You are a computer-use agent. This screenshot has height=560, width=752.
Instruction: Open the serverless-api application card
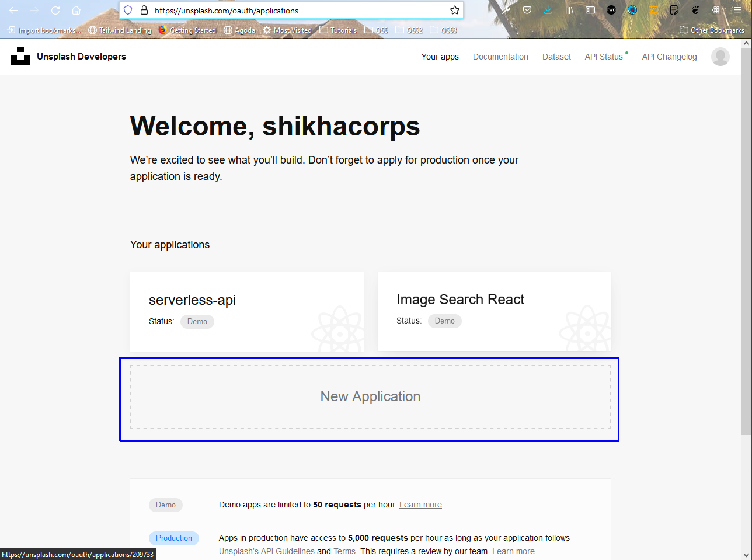tap(247, 311)
